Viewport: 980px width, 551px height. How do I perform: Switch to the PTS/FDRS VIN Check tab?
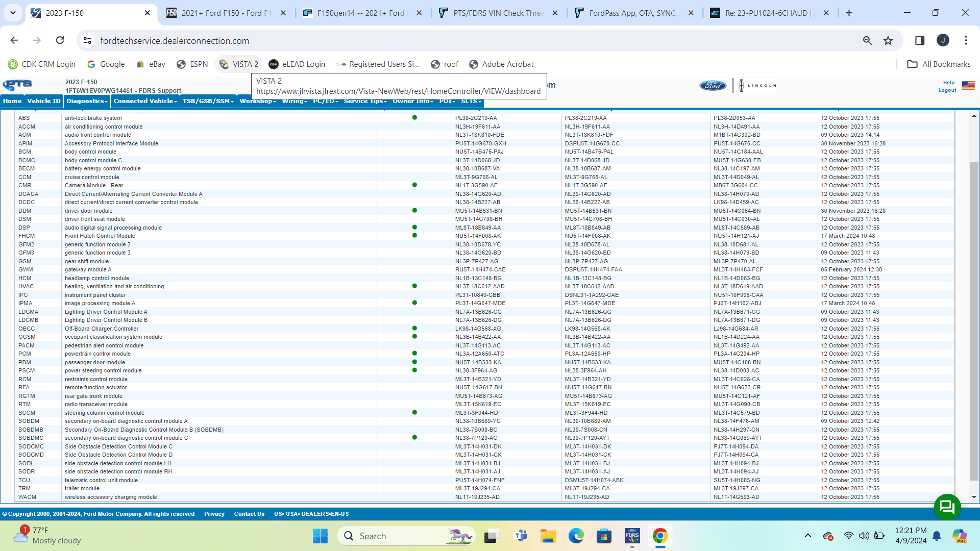tap(498, 13)
